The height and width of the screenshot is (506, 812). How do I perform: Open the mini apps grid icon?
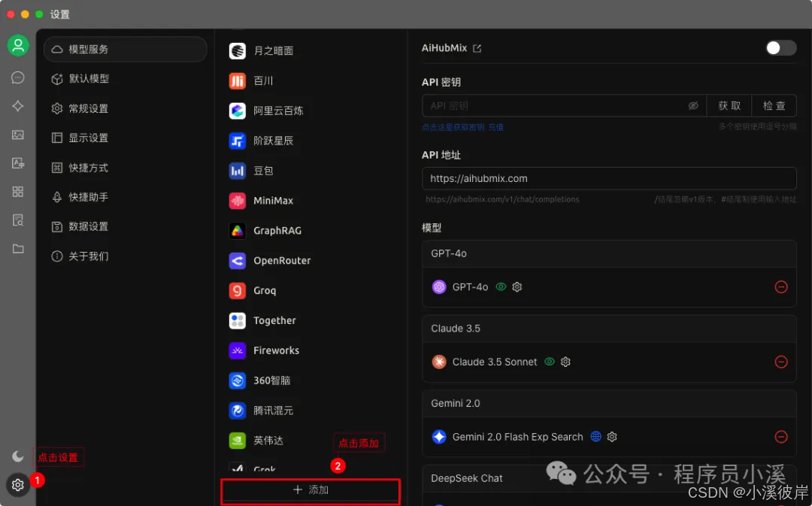17,192
